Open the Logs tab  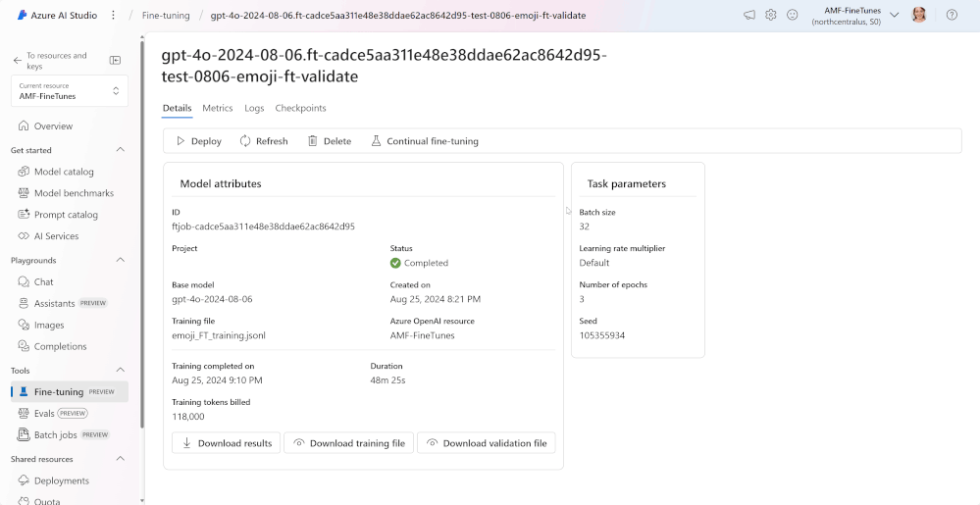[x=254, y=108]
